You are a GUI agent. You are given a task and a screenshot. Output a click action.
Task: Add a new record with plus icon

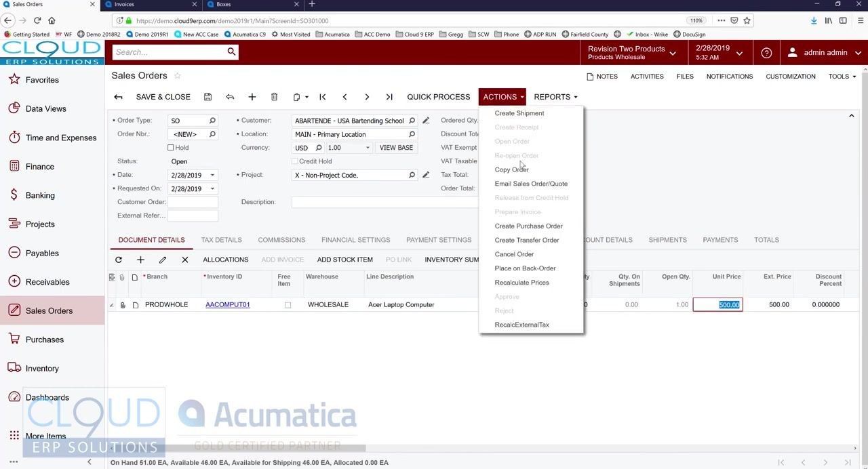[x=252, y=97]
